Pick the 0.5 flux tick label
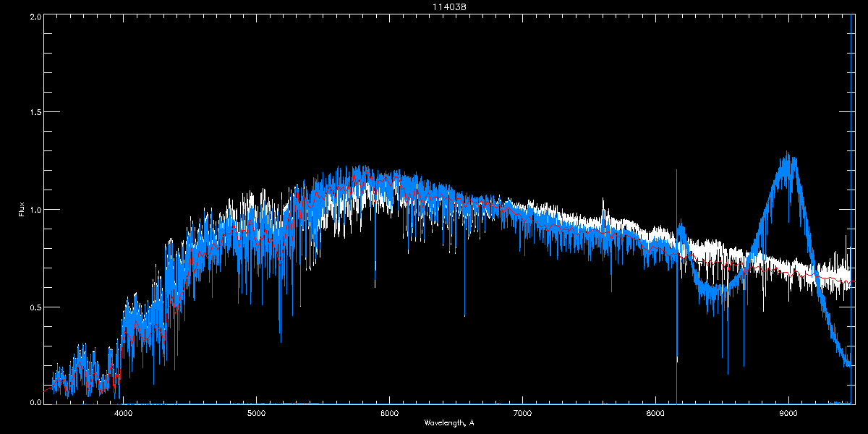Image resolution: width=868 pixels, height=434 pixels. pos(34,307)
